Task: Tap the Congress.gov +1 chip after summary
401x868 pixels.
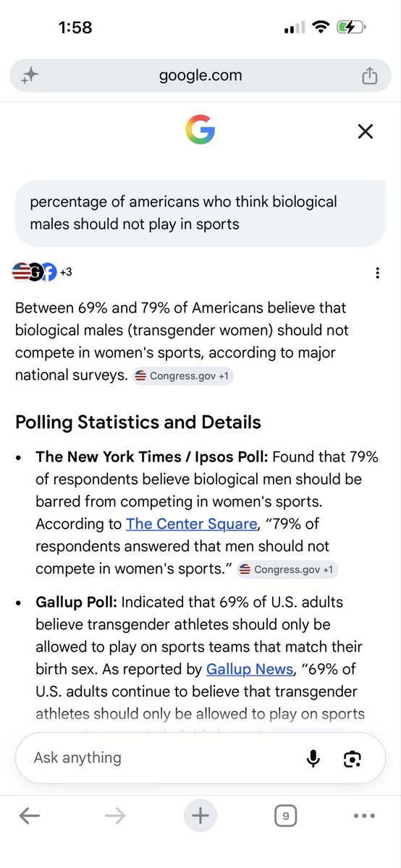Action: point(184,376)
